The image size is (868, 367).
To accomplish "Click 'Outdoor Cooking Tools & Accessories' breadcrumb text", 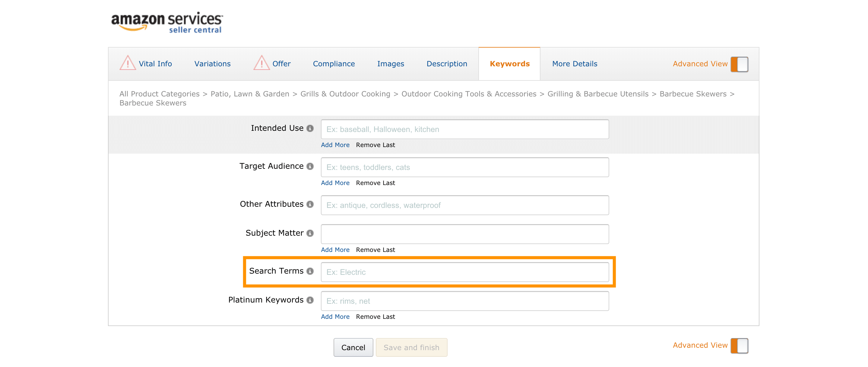I will (469, 94).
